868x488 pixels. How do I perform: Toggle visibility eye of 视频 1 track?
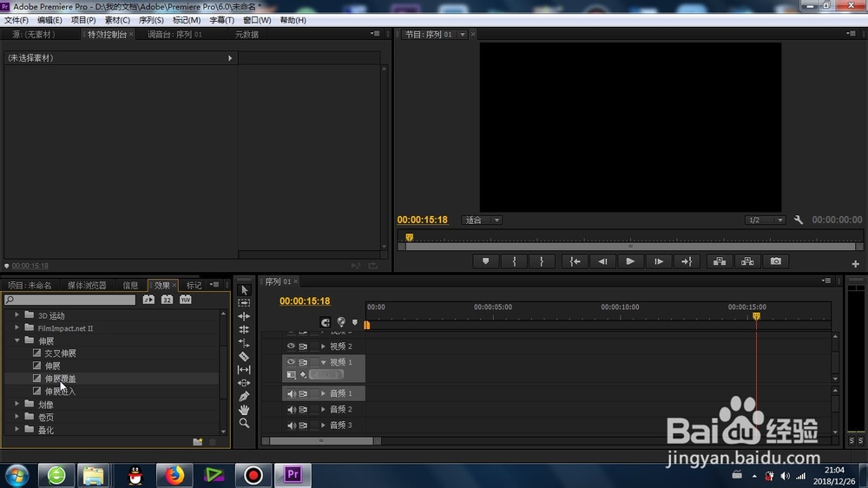tap(291, 362)
